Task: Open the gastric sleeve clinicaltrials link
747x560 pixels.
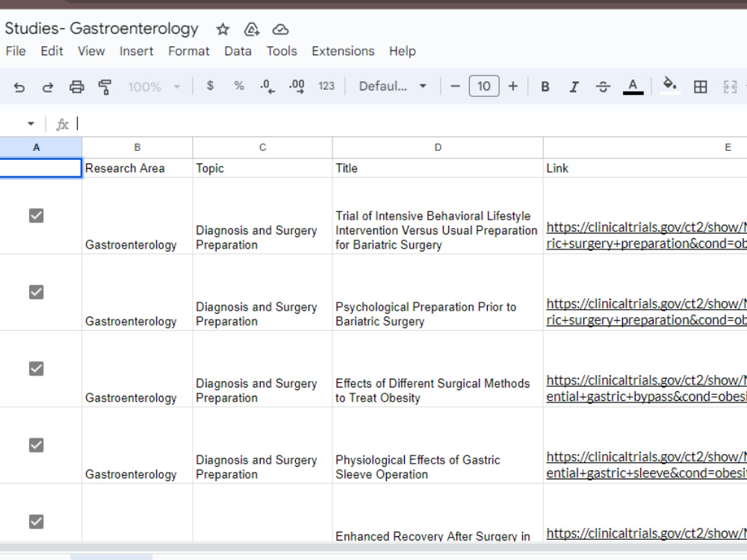Action: coord(646,464)
